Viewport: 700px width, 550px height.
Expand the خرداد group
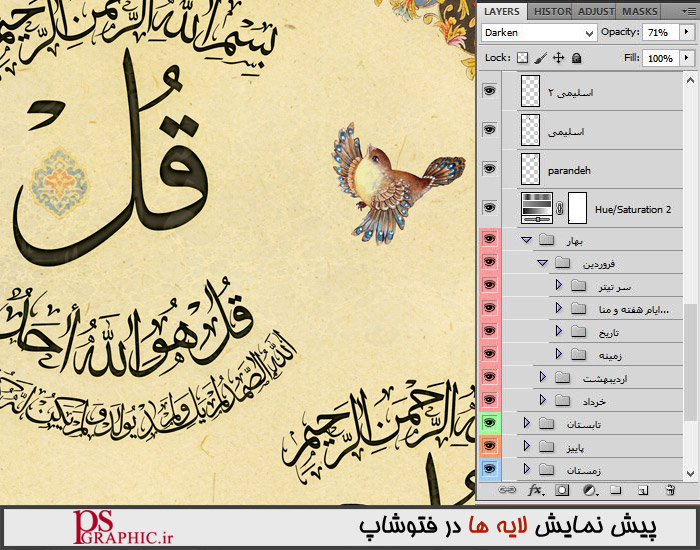pyautogui.click(x=542, y=400)
